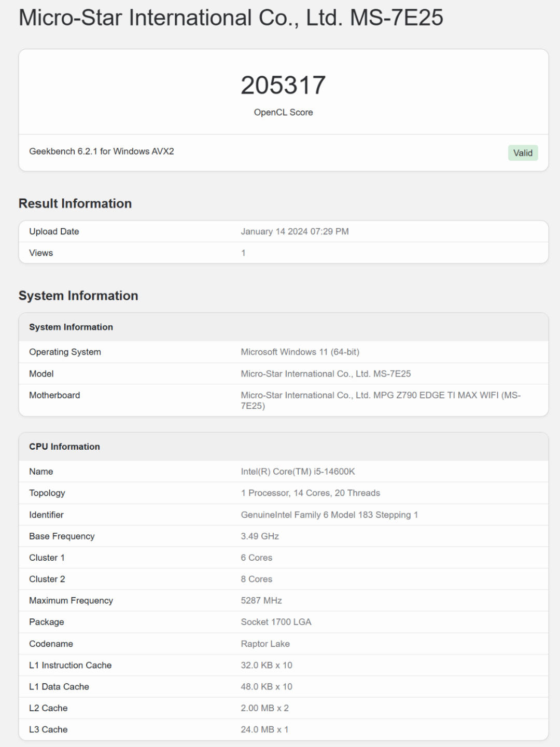The width and height of the screenshot is (560, 747).
Task: Click the Socket 1700 LGA package value
Action: pos(276,622)
